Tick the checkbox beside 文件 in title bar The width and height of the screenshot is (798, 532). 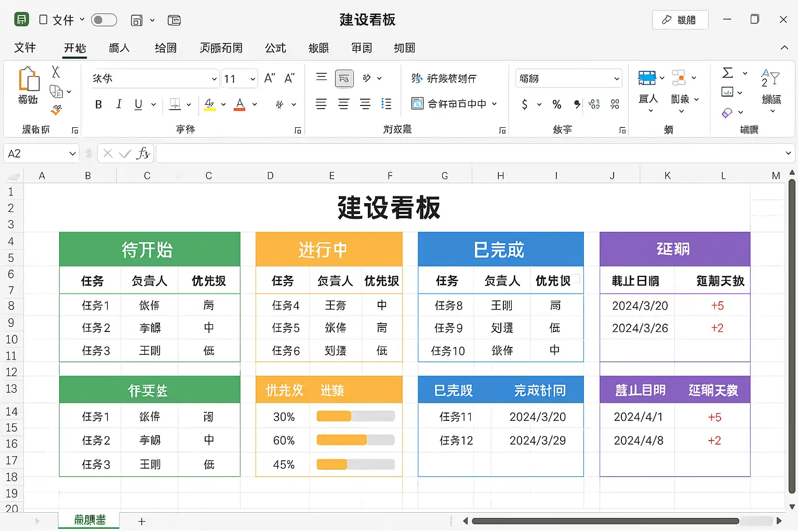pyautogui.click(x=44, y=20)
